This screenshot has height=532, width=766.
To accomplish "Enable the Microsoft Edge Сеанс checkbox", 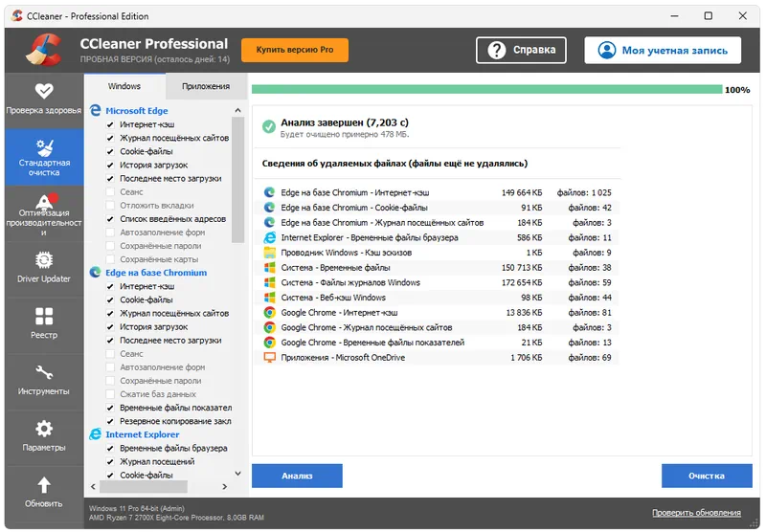I will click(110, 191).
